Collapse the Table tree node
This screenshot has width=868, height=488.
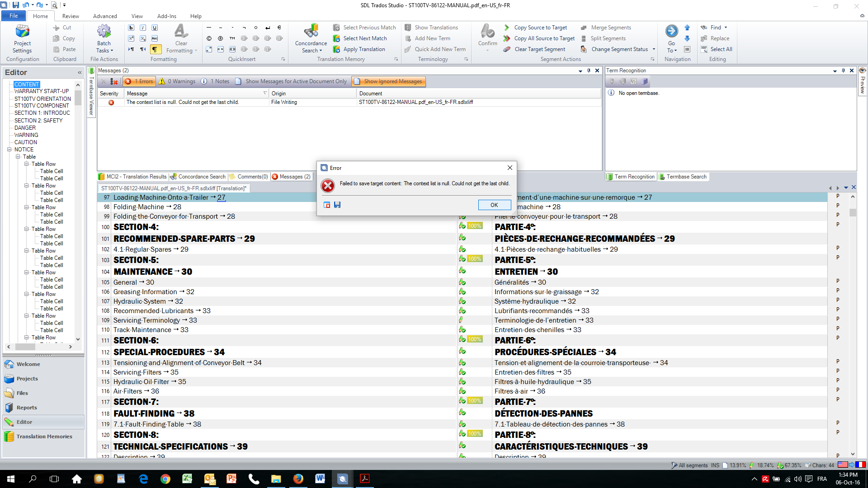(x=18, y=157)
